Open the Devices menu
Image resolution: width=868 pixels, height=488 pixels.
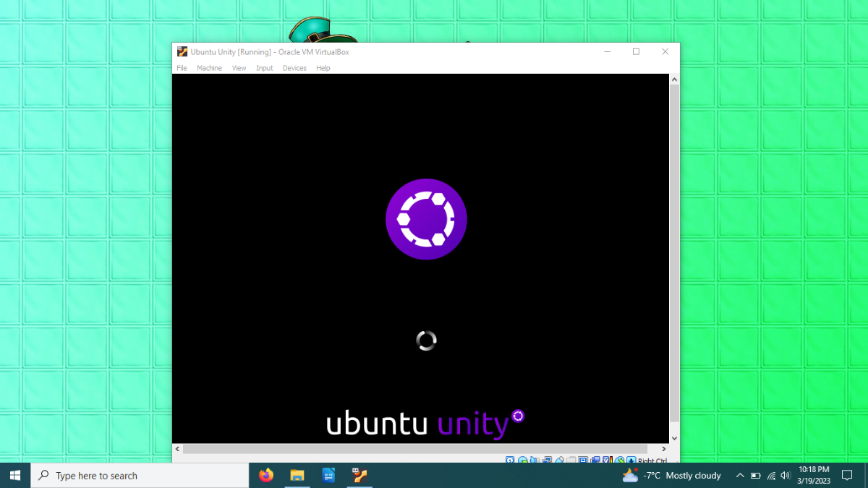pyautogui.click(x=294, y=68)
